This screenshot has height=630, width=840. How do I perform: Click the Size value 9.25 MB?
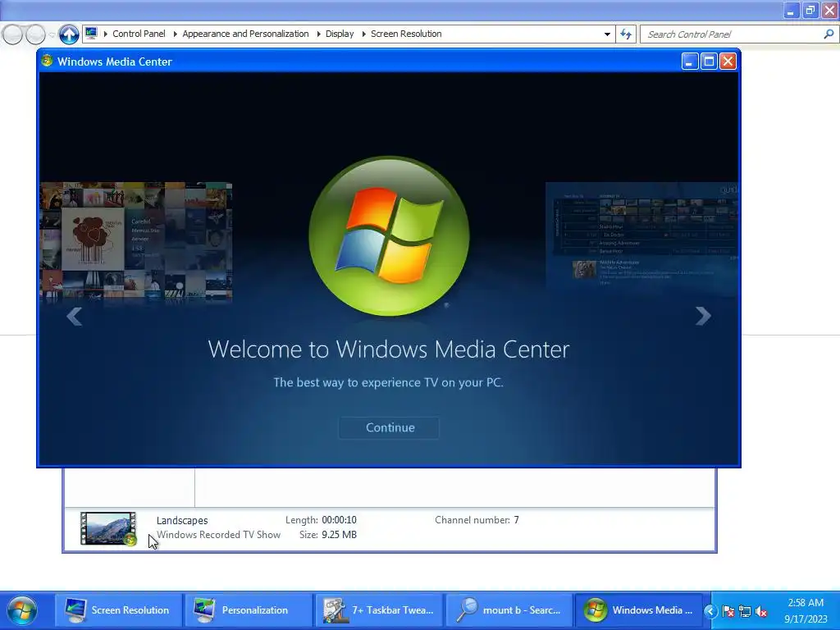(339, 535)
